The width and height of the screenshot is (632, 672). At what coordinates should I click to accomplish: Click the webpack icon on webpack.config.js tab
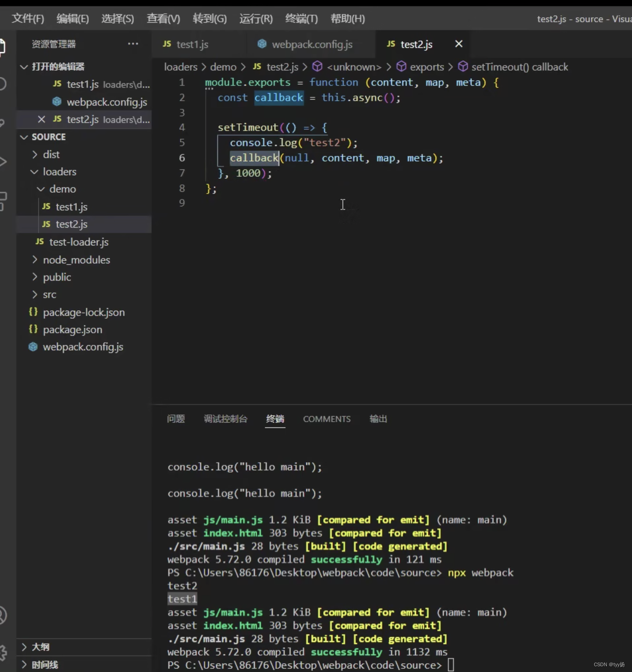point(262,44)
